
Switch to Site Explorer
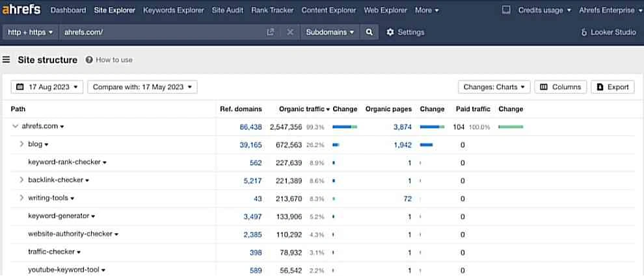(x=114, y=10)
